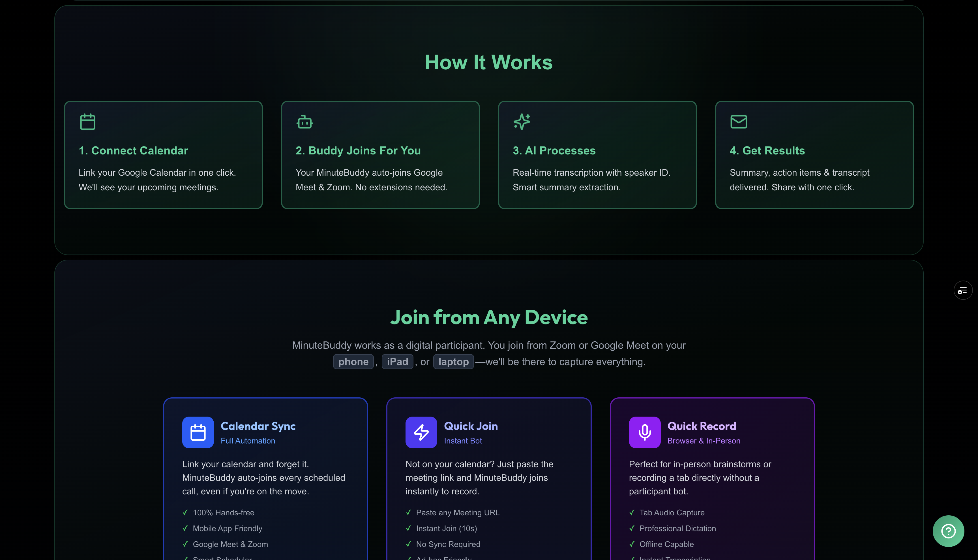The height and width of the screenshot is (560, 978).
Task: Click the lightning bolt Quick Join icon
Action: pos(421,432)
